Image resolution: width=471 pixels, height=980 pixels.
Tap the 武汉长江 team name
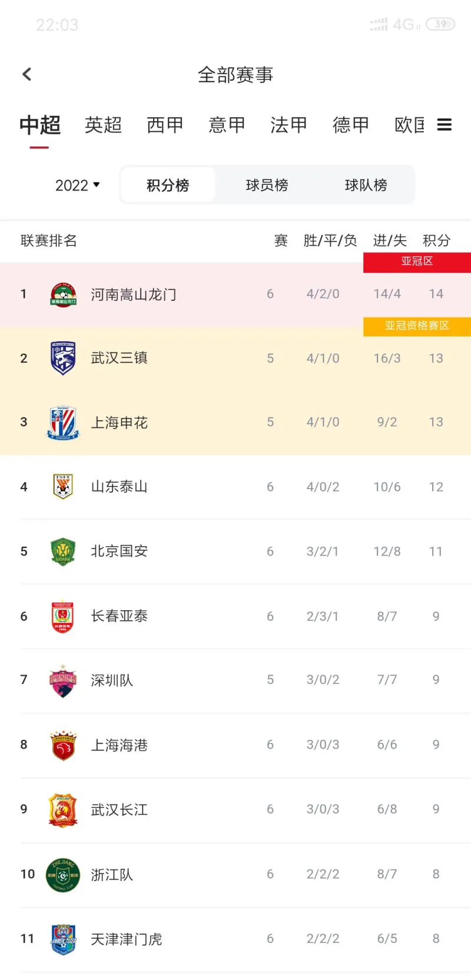click(x=119, y=810)
